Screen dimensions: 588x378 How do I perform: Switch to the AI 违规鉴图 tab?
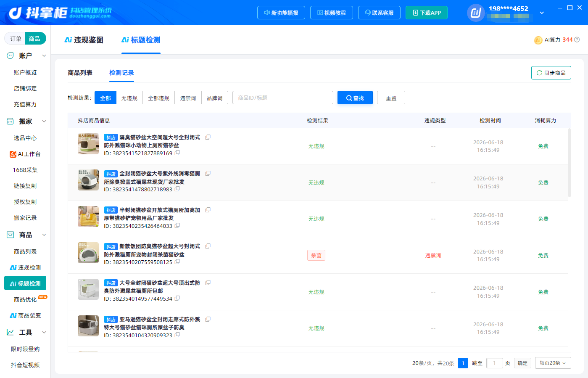pyautogui.click(x=84, y=40)
